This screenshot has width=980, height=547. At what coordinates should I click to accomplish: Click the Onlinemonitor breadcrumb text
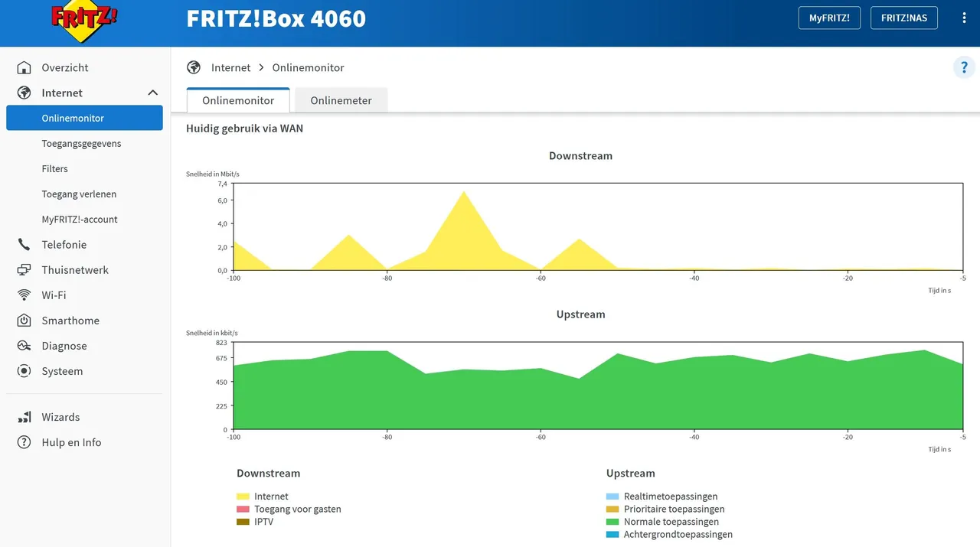pos(309,67)
